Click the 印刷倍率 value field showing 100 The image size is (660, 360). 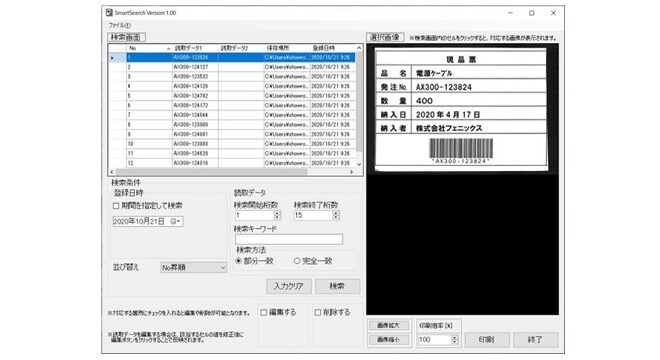(x=434, y=339)
